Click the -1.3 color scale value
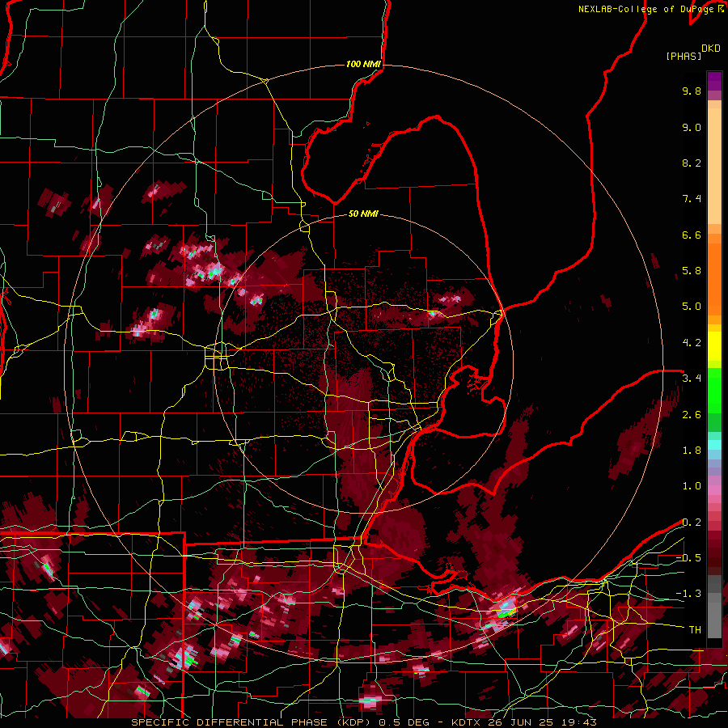Image resolution: width=728 pixels, height=728 pixels. 688,595
